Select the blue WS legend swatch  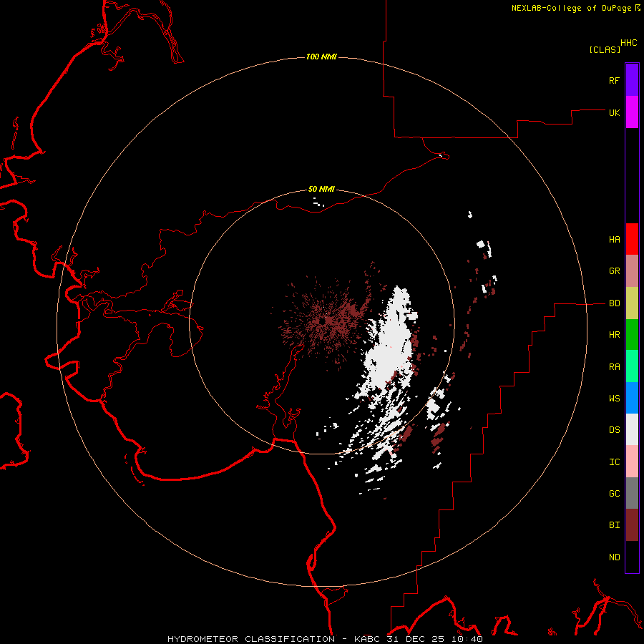point(632,398)
